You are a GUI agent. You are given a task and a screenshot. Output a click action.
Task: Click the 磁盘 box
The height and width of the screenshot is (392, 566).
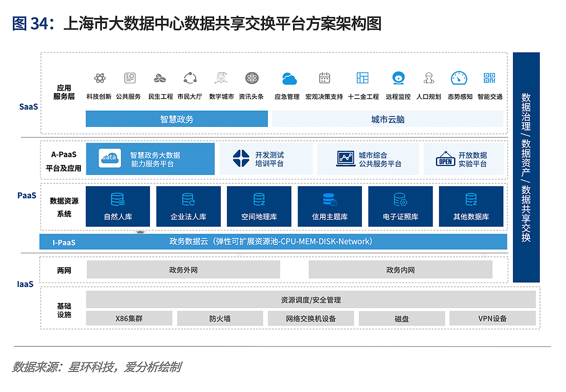pos(402,318)
